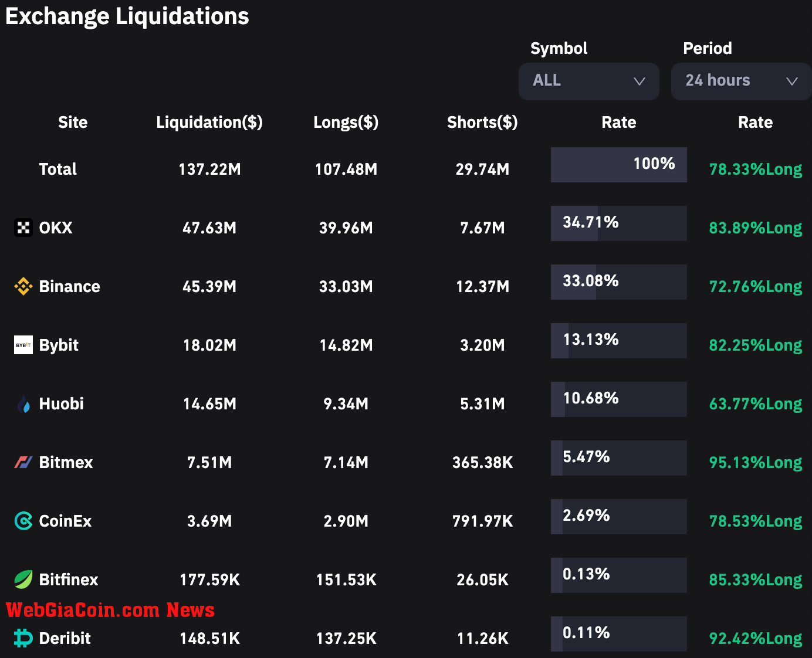This screenshot has width=812, height=658.
Task: Click the Binance logo icon
Action: click(23, 286)
